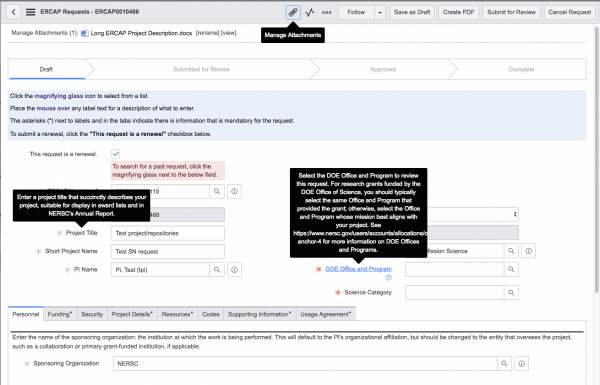Click Save as Draft
600x385 pixels.
tap(412, 12)
